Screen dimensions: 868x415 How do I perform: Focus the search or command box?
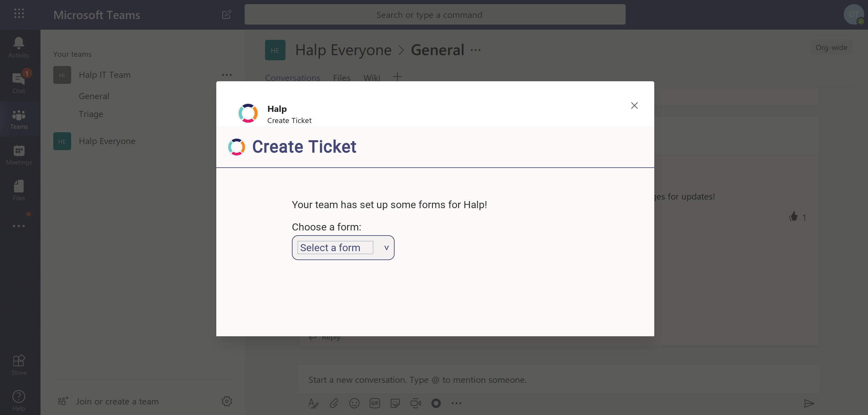(x=435, y=14)
